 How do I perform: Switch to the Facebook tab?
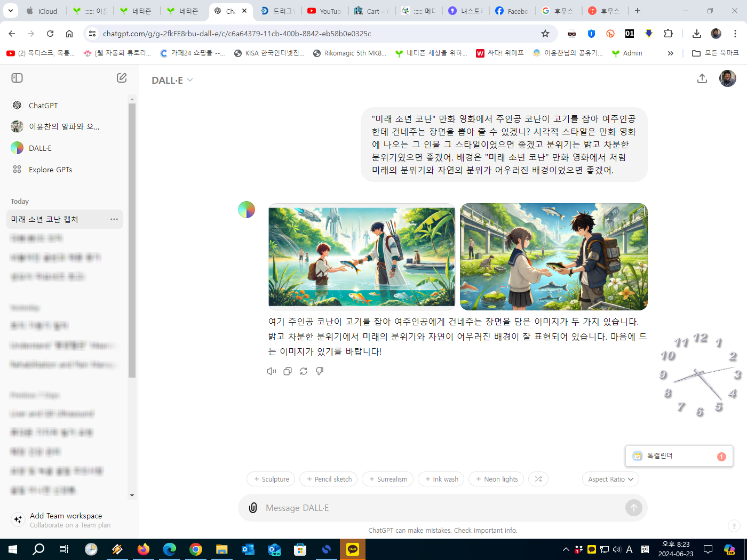point(512,11)
